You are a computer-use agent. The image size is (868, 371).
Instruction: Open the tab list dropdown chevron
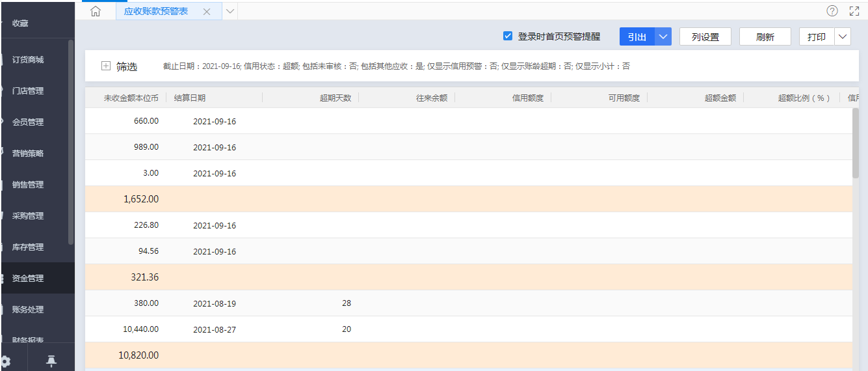pos(230,12)
